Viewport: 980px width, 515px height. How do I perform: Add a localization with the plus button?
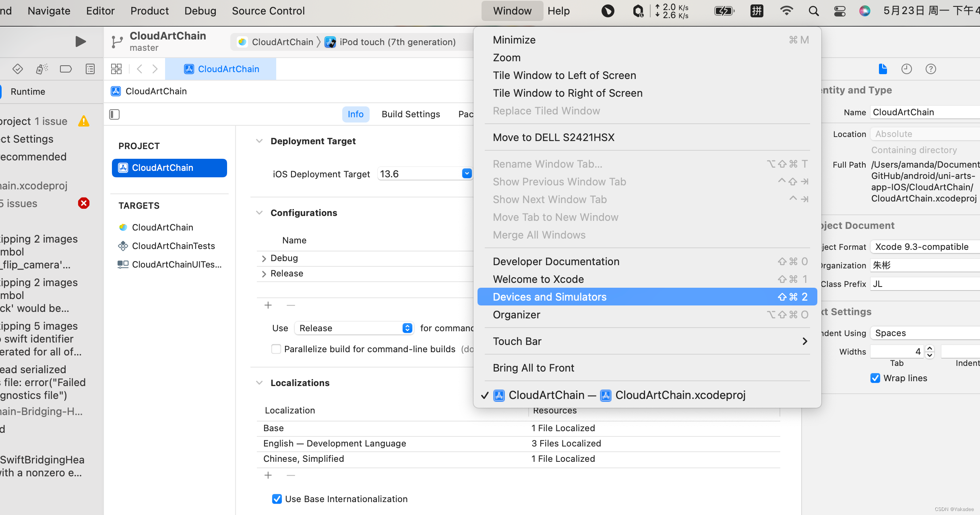coord(268,475)
